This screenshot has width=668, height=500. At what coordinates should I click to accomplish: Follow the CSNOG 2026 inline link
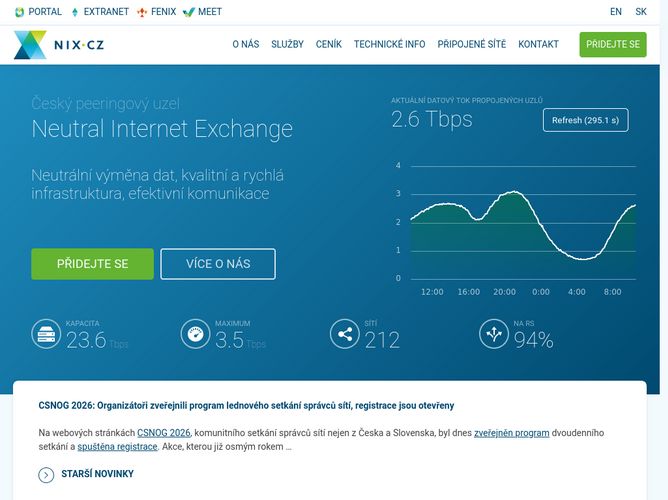(x=164, y=433)
